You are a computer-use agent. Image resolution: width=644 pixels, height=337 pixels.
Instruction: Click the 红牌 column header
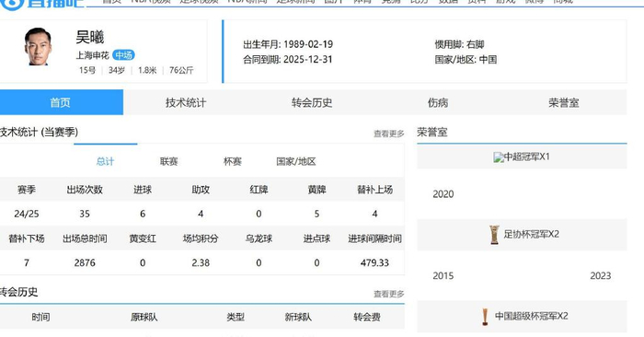click(x=259, y=190)
